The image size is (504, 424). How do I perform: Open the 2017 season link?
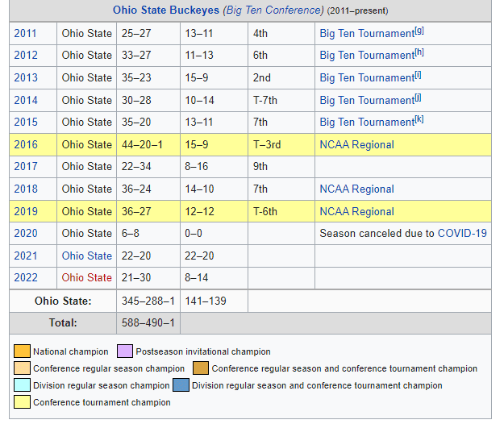tap(26, 166)
